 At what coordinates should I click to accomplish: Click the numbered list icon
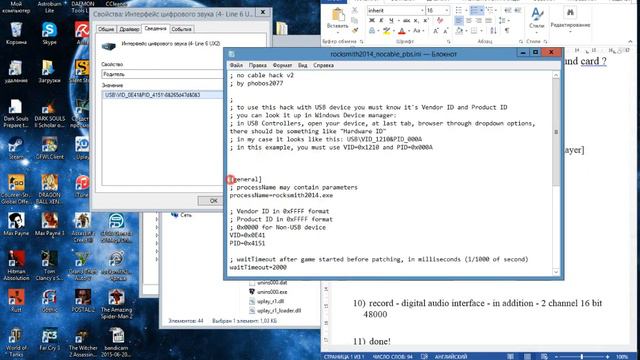(x=474, y=10)
